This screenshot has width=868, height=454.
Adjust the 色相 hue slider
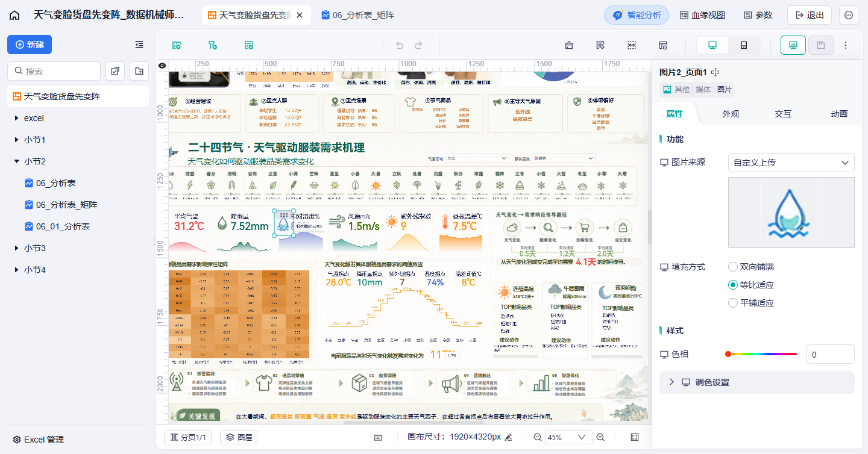point(761,354)
